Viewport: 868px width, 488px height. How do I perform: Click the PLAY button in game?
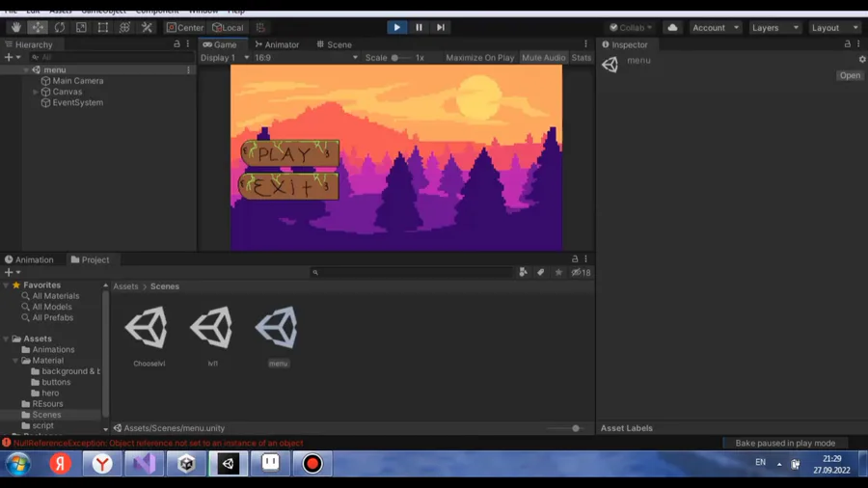(x=289, y=153)
